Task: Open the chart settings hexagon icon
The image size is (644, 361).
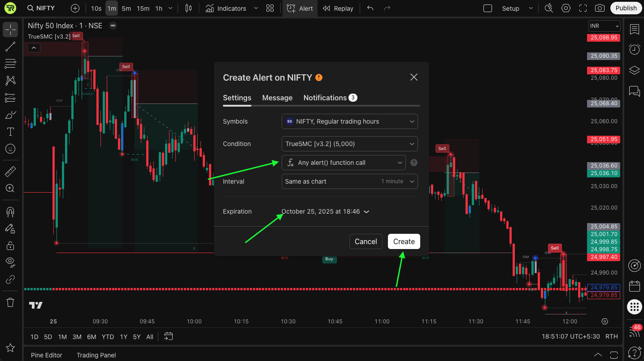Action: pos(566,8)
